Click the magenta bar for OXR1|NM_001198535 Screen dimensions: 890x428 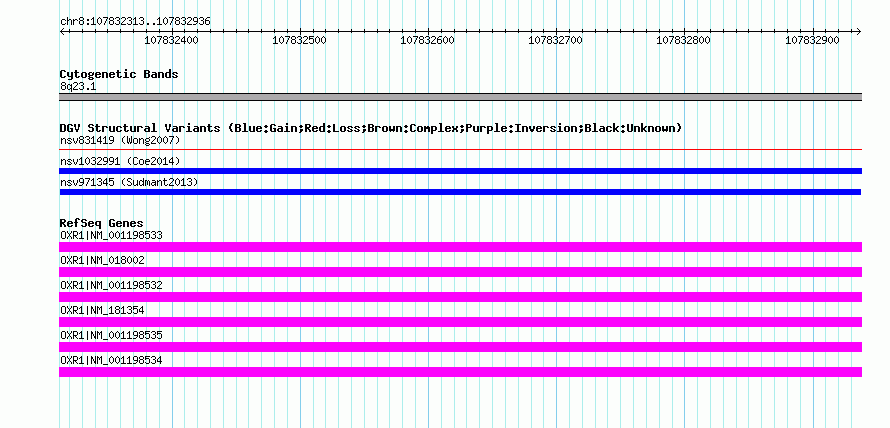[460, 347]
